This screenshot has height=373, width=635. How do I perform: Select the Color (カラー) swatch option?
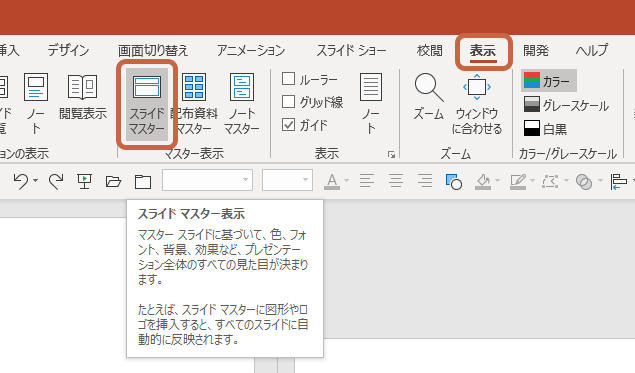[x=548, y=81]
